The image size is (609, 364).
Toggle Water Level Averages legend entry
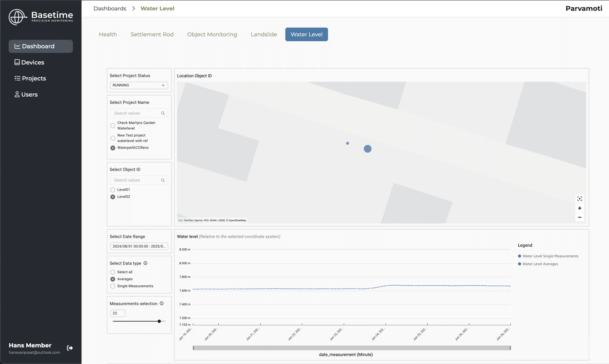pyautogui.click(x=538, y=264)
